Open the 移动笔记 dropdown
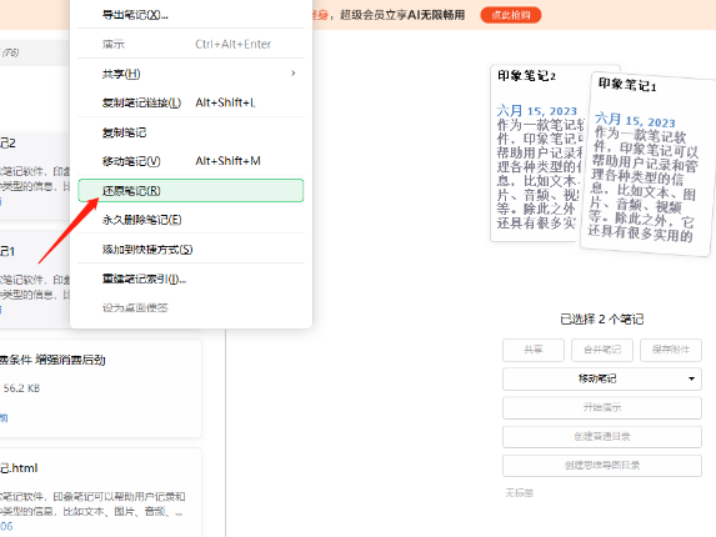716x537 pixels. pos(602,379)
